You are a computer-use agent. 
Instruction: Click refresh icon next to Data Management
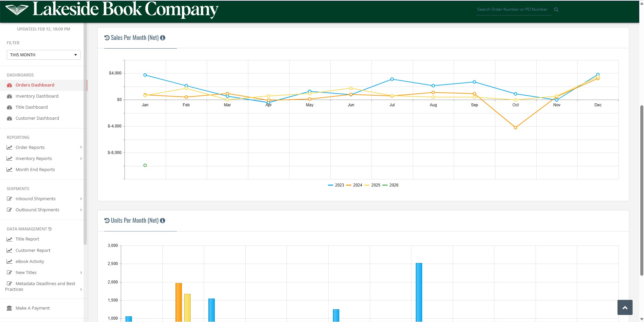coord(50,229)
